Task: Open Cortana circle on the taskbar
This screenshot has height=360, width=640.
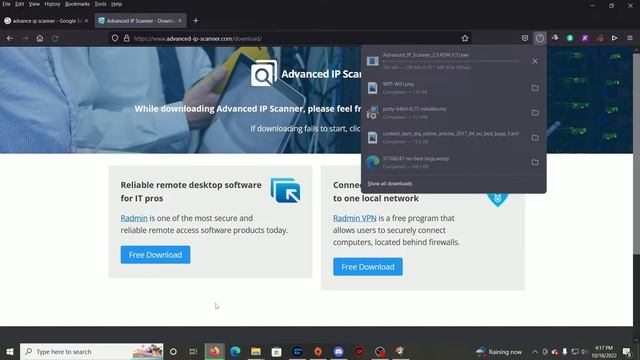Action: (173, 351)
